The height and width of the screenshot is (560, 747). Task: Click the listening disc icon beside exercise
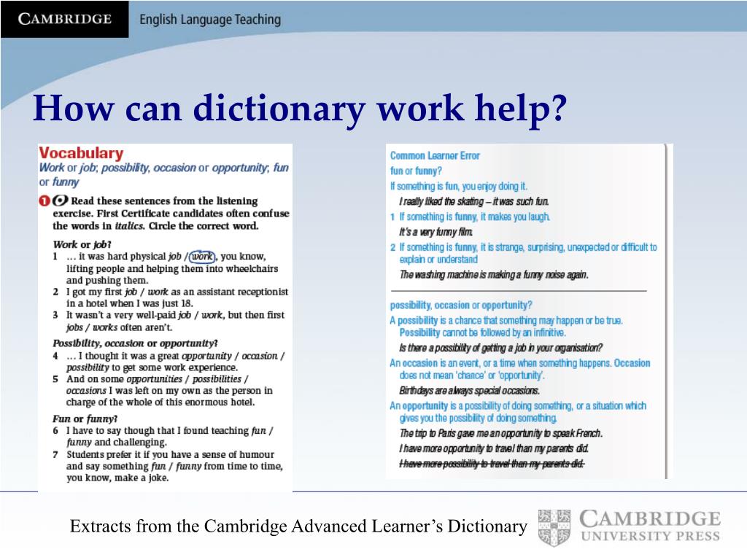(60, 201)
